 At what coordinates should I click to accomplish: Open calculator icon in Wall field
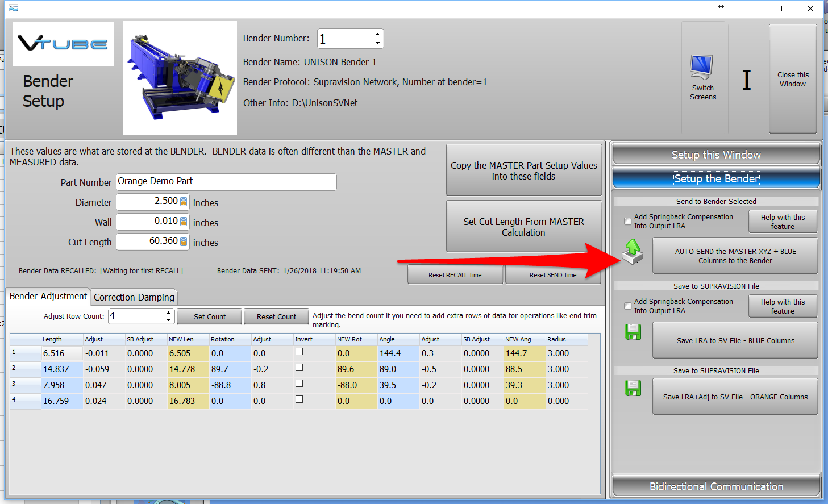184,222
